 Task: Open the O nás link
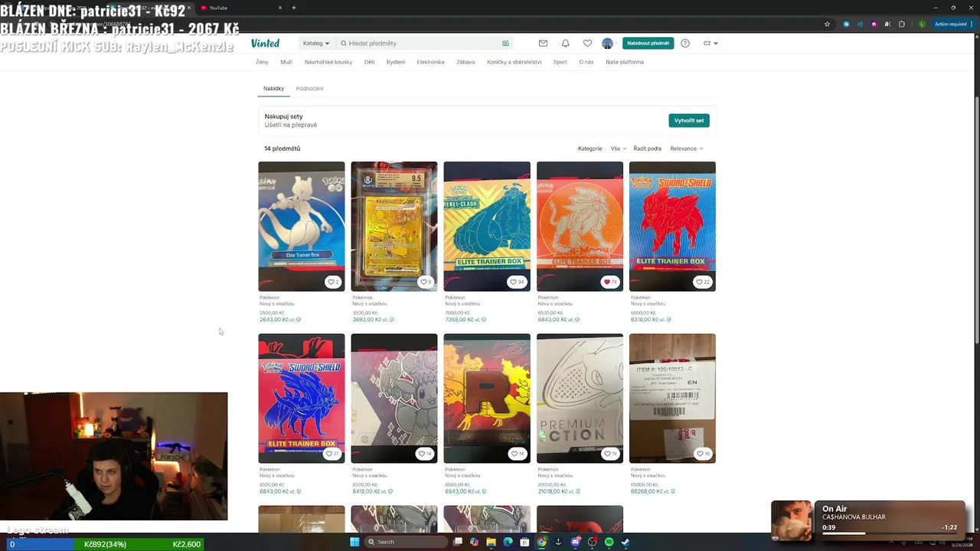click(x=586, y=62)
